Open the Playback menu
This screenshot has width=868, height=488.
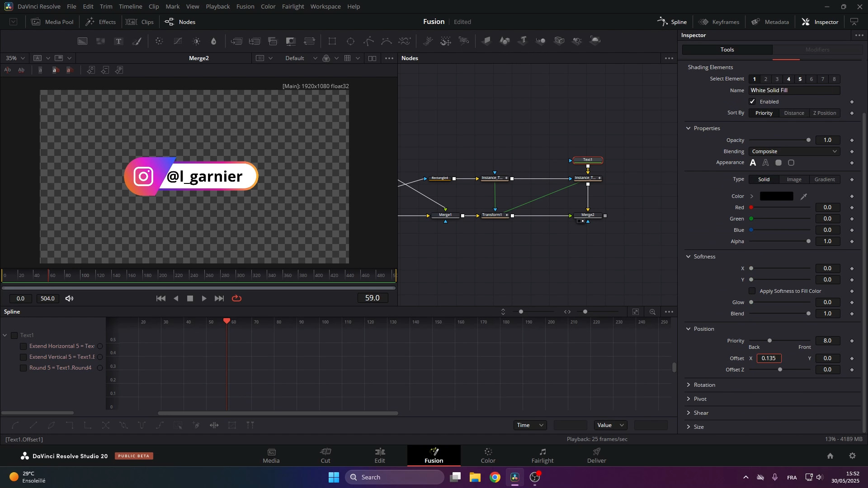(218, 6)
